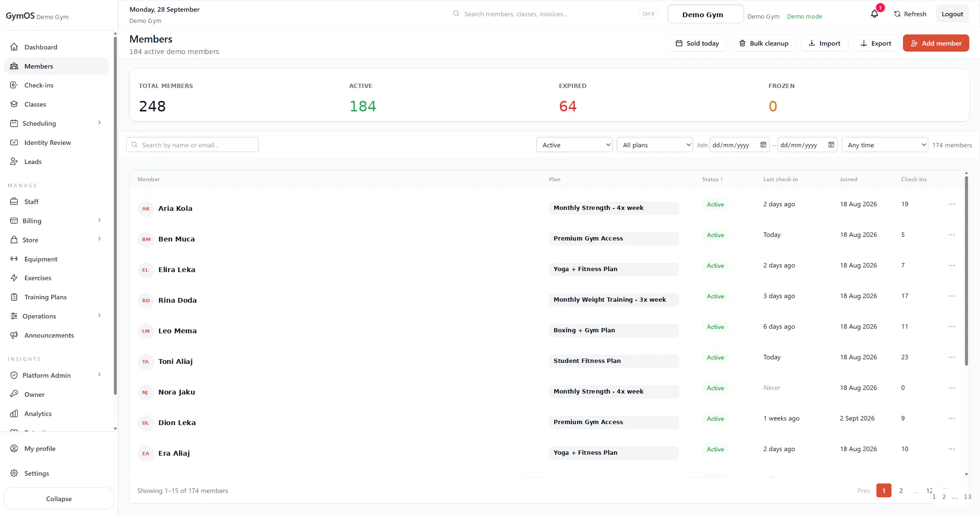Open calendar picker for Join start date
Viewport: 980px width, 515px height.
(x=763, y=145)
